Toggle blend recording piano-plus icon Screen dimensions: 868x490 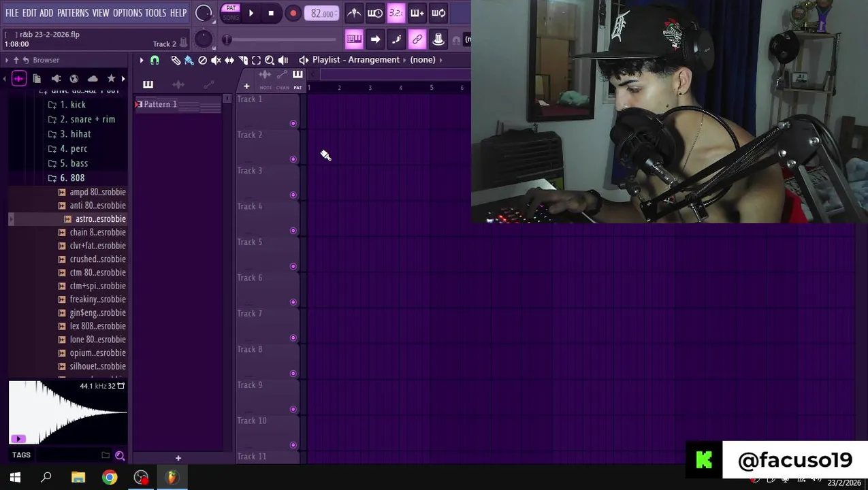(x=417, y=13)
